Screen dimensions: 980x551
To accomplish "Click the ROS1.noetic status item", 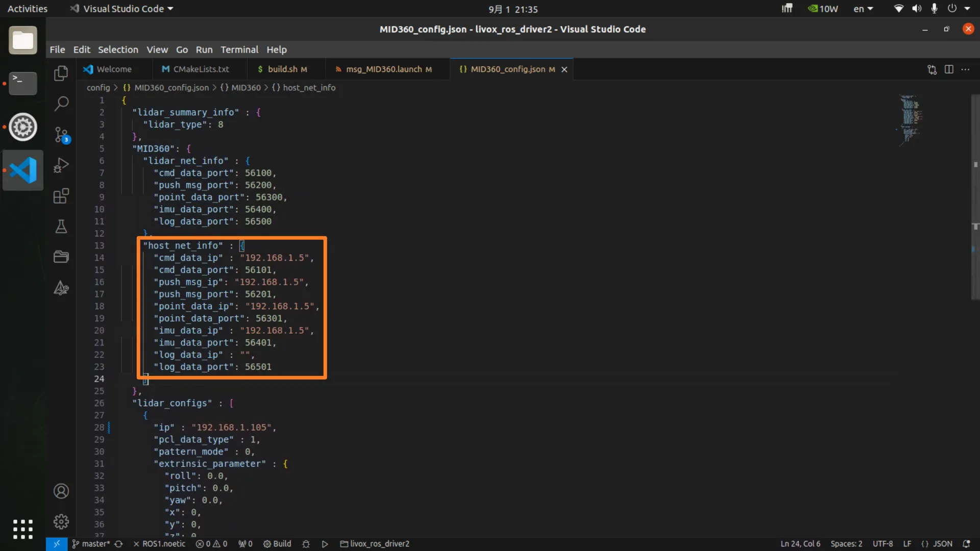I will pyautogui.click(x=159, y=544).
